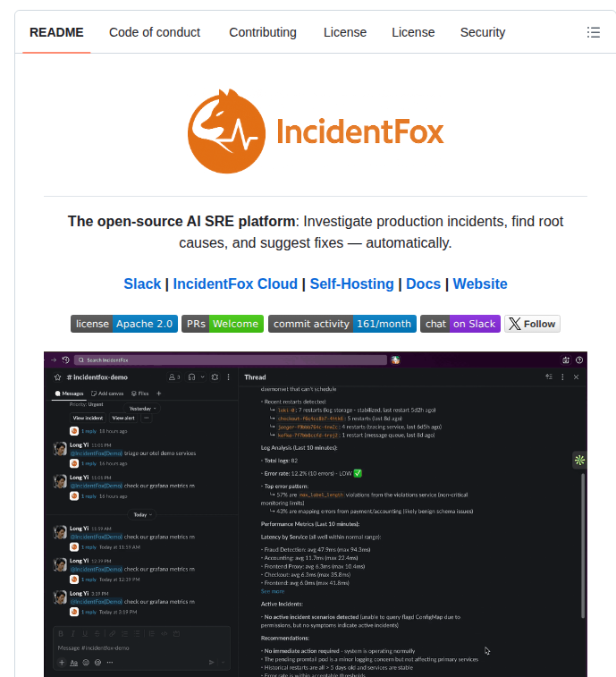
Task: Click the huddle headphones icon
Action: tap(191, 377)
